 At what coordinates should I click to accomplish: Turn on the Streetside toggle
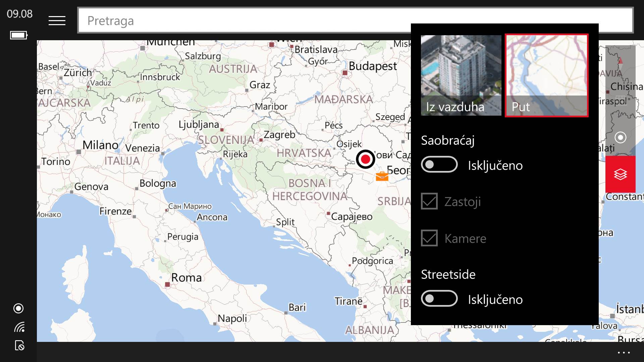click(x=439, y=299)
